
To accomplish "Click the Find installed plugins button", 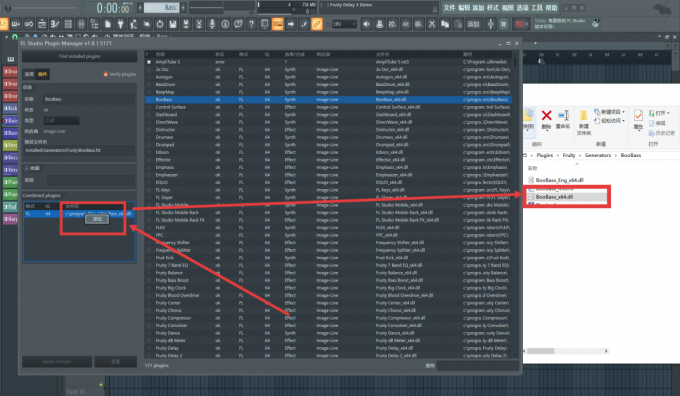I will (x=79, y=56).
